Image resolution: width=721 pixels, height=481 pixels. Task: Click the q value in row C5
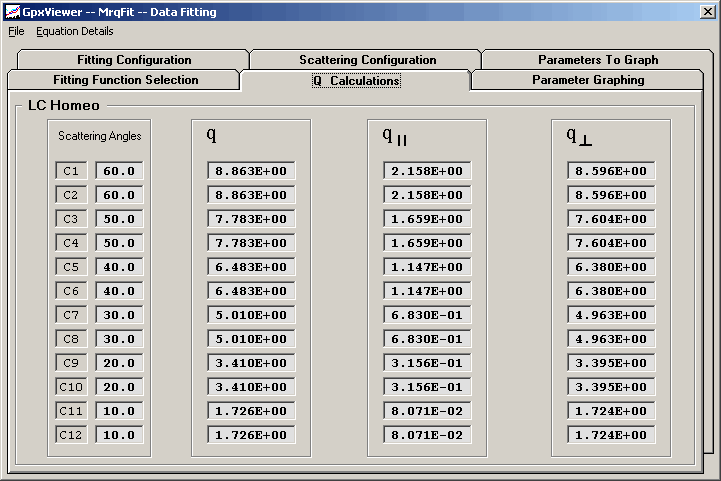coord(251,267)
